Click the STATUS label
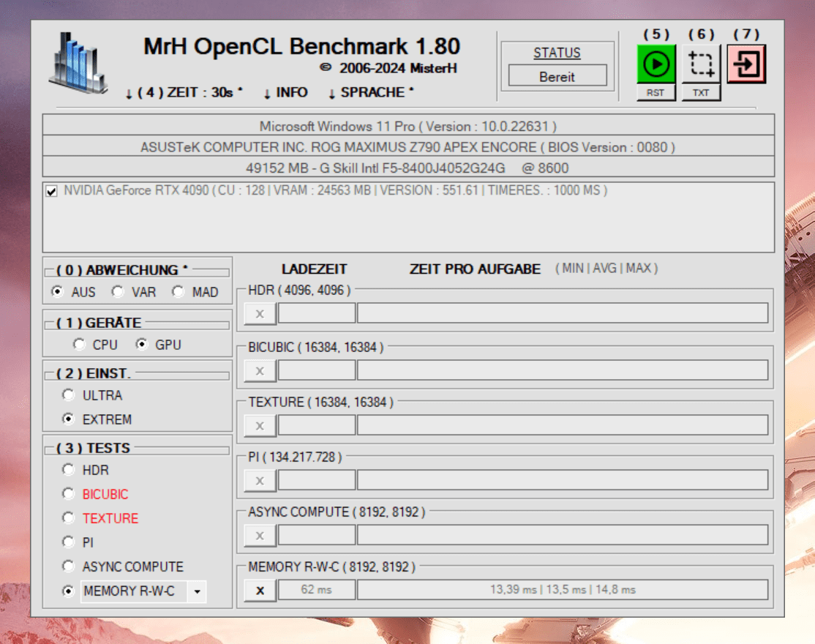The width and height of the screenshot is (815, 644). [557, 53]
